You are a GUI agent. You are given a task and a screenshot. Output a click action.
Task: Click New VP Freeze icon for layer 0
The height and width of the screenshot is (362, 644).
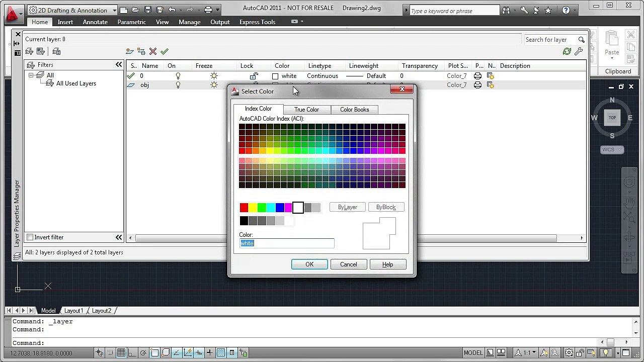491,76
